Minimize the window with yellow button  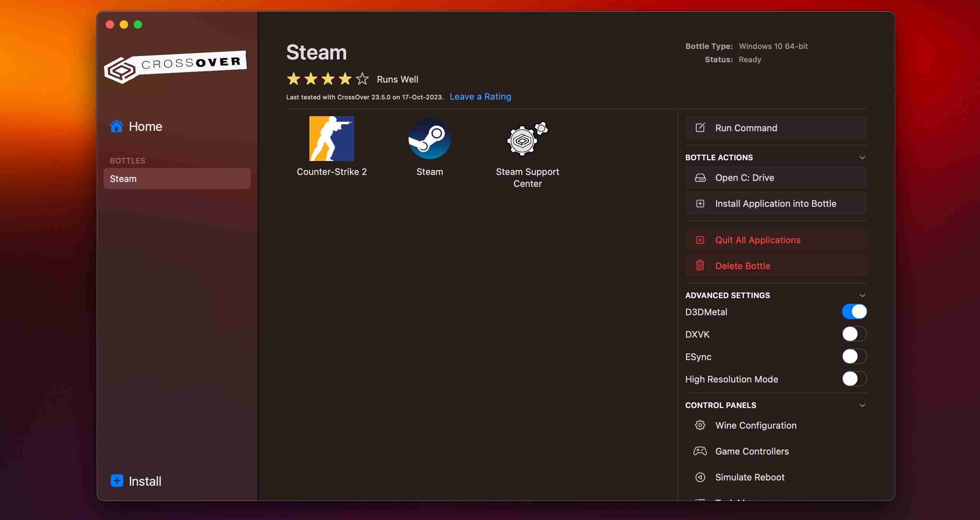[124, 24]
